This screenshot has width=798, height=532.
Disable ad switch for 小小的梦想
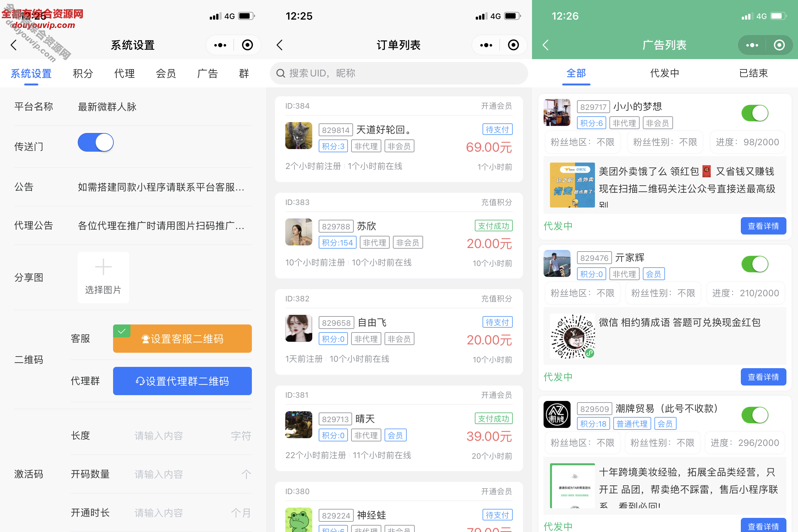(x=755, y=113)
